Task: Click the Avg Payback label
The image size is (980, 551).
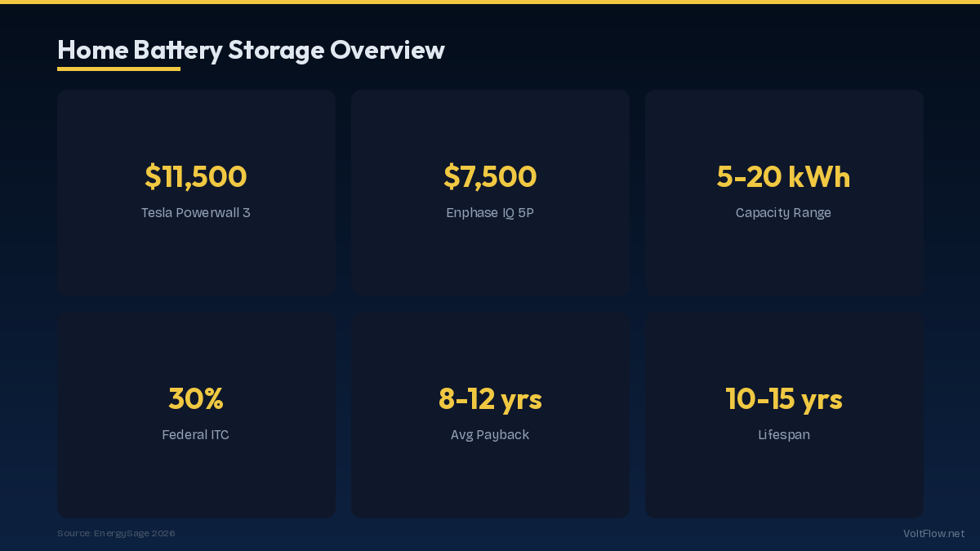Action: tap(490, 435)
